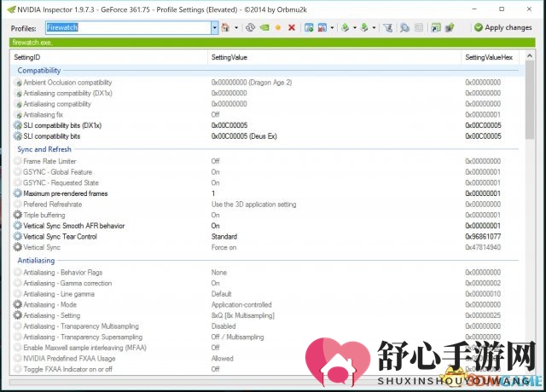Click the scan for modified profiles magnifier
This screenshot has height=392, width=546.
404,27
